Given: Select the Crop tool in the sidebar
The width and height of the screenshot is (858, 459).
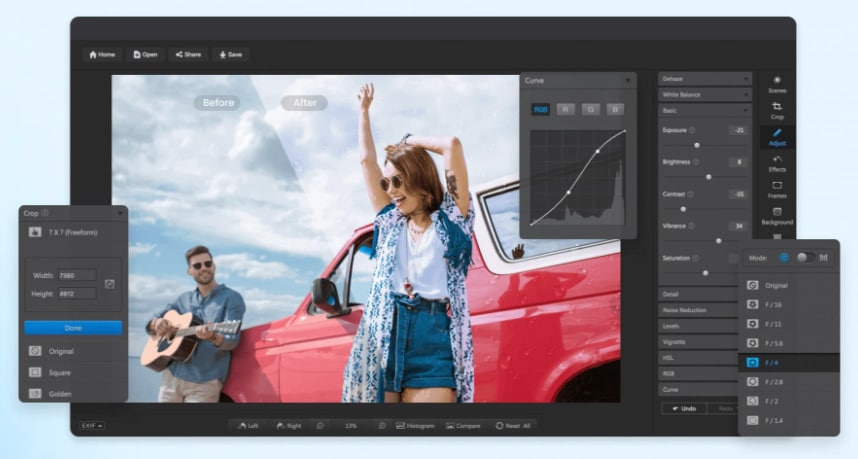Looking at the screenshot, I should tap(777, 109).
